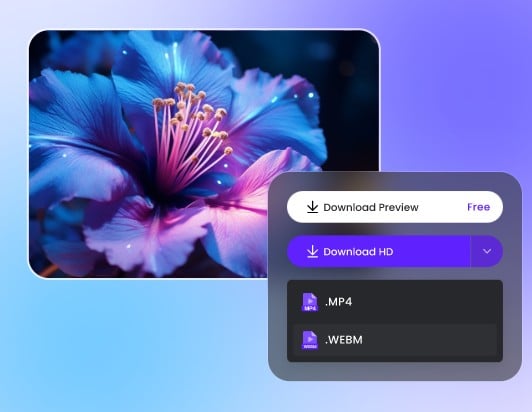The image size is (532, 412).
Task: Expand the Download HD format chevron
Action: 487,251
